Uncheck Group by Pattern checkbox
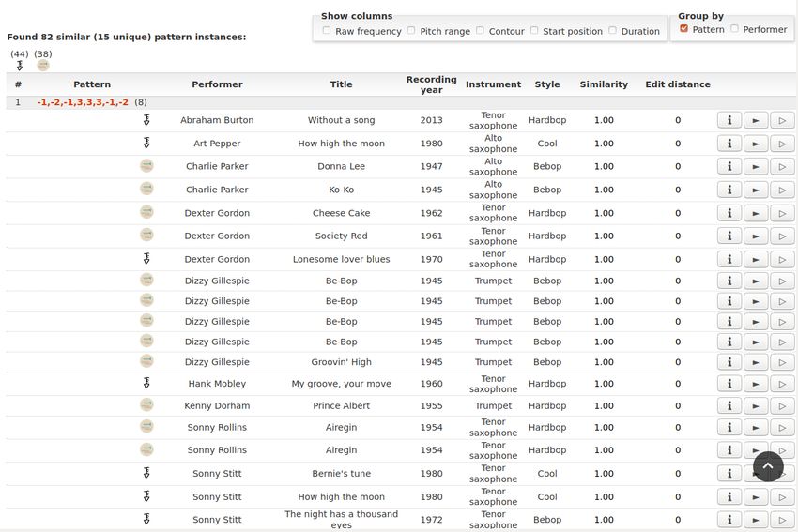The image size is (798, 532). [x=684, y=28]
